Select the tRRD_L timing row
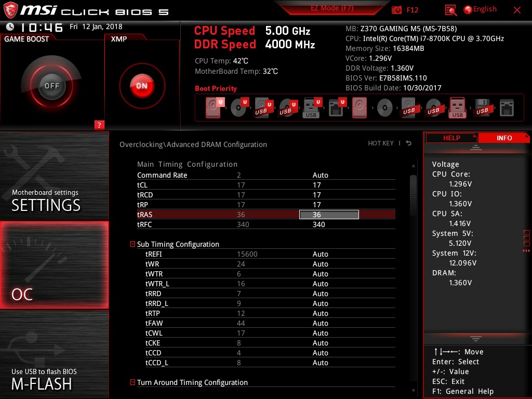Screen dimensions: 532x399 pos(270,303)
